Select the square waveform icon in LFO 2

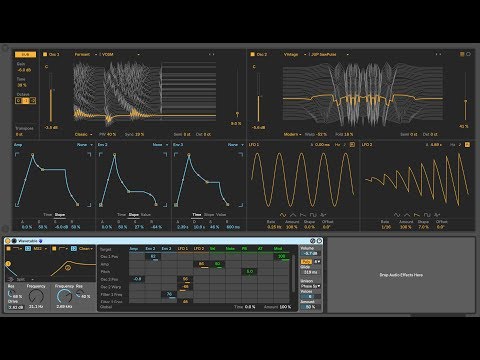tap(427, 215)
